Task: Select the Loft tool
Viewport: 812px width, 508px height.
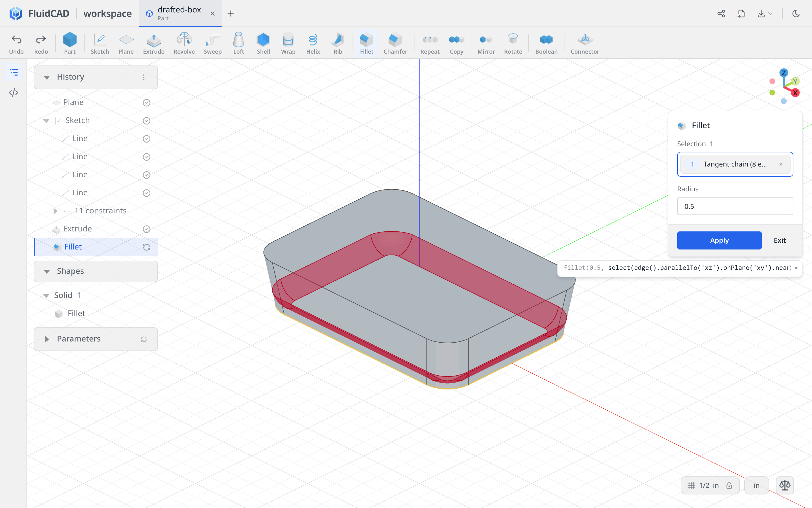Action: pos(239,43)
